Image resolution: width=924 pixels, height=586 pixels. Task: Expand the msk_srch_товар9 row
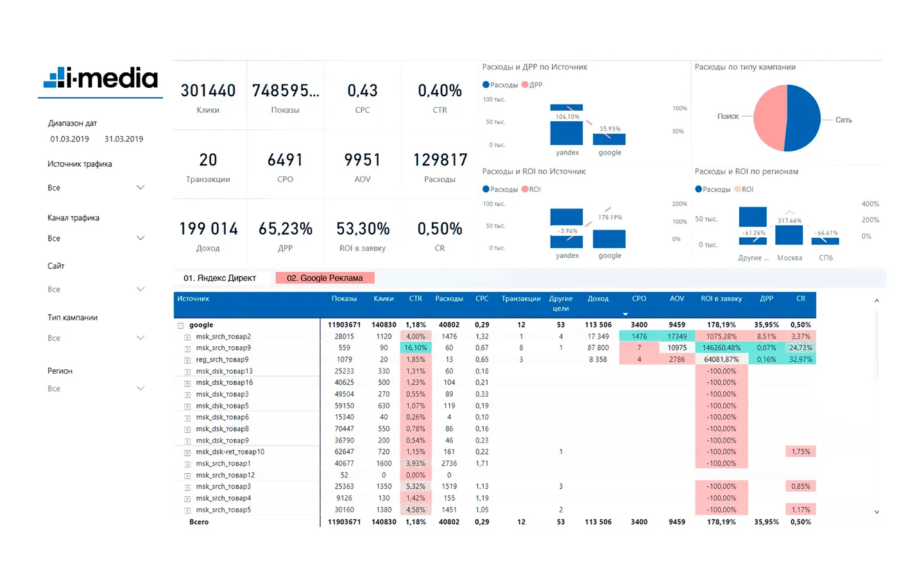[187, 349]
